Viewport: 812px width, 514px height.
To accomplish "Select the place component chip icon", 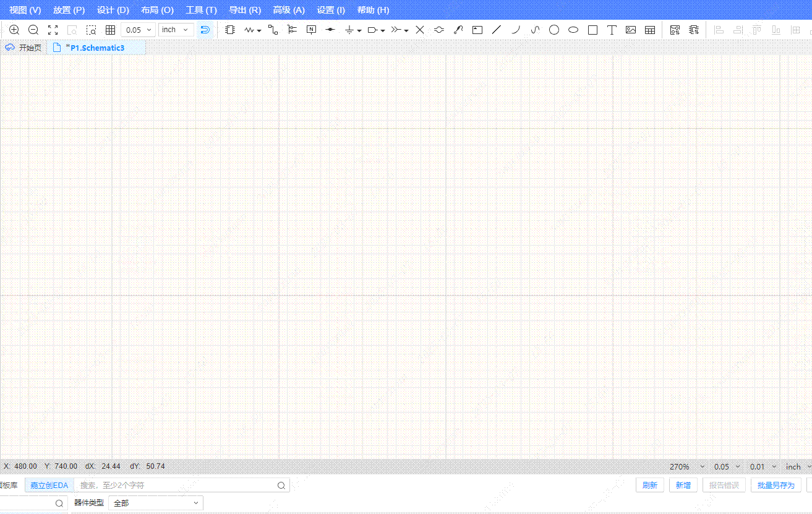I will [230, 30].
